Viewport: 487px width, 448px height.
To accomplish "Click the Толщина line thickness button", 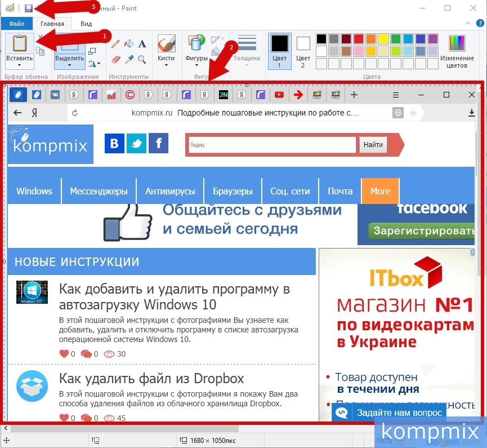I will pos(247,51).
